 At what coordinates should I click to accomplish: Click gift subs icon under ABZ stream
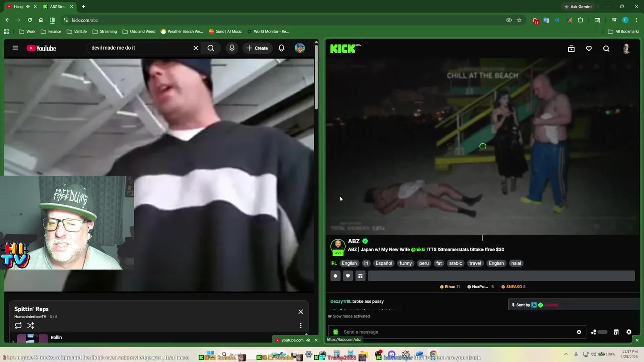[360, 276]
